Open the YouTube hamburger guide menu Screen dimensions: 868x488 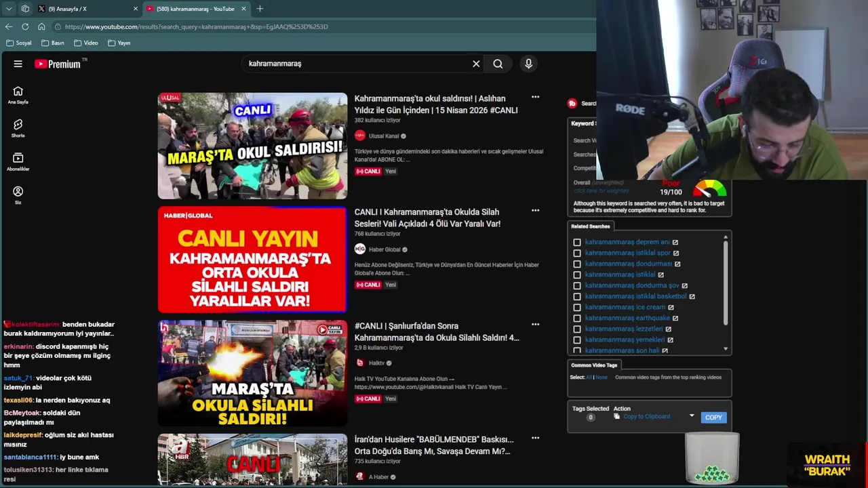(x=18, y=64)
